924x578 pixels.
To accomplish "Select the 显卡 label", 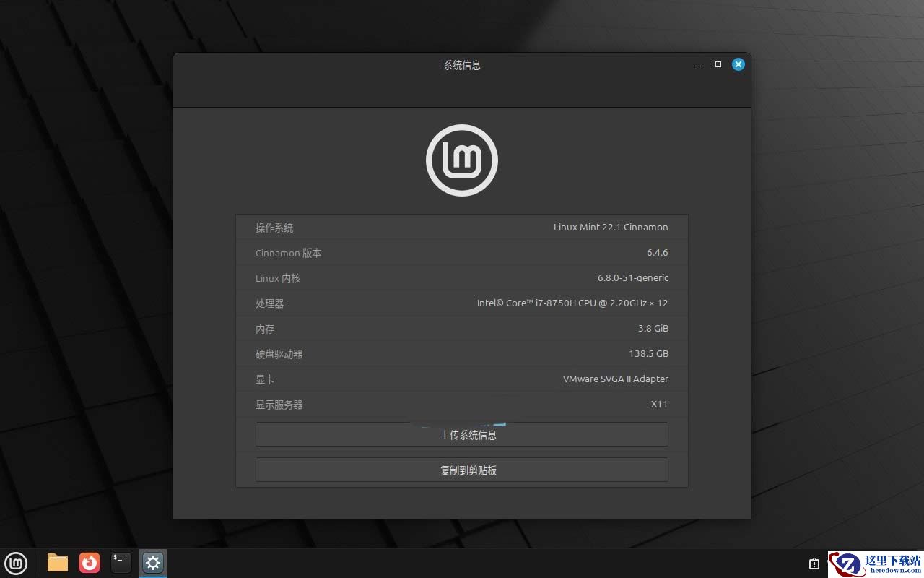I will click(265, 379).
